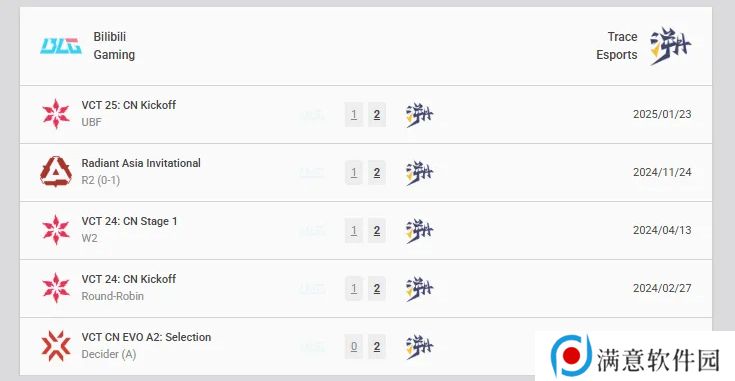Screen dimensions: 735x381
Task: Click the Bilibili Gaming team name
Action: pos(114,45)
